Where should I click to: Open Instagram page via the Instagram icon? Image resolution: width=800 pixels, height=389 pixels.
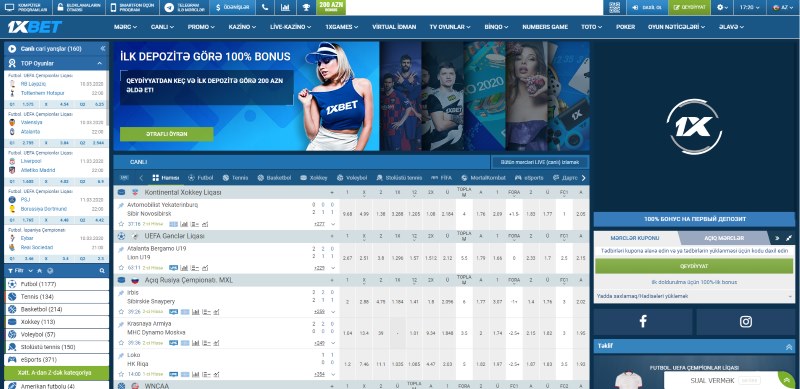(746, 322)
